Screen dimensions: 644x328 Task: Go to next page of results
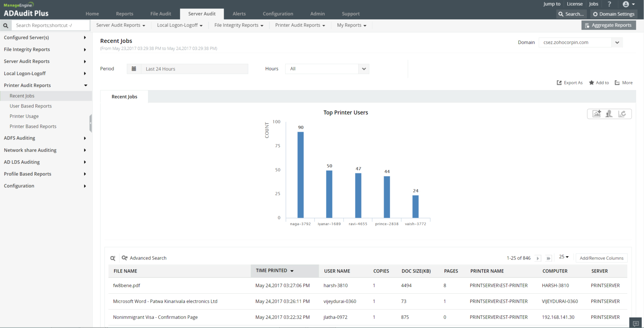tap(538, 258)
